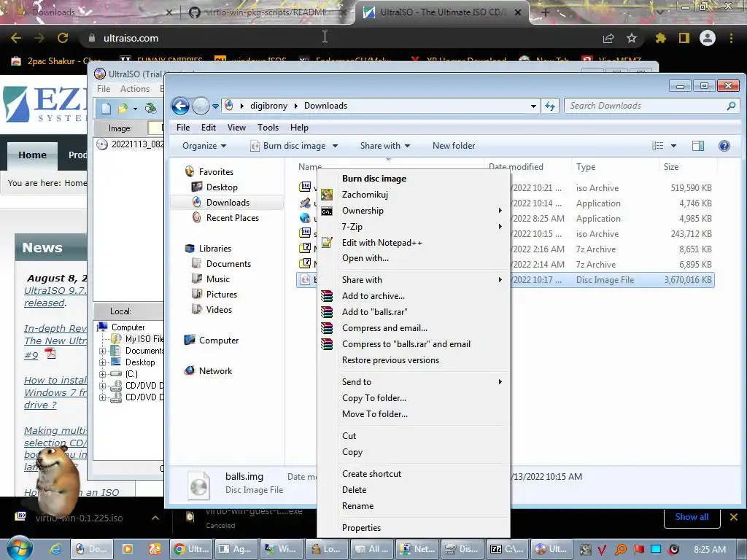Click the Explorer forward arrow button
The width and height of the screenshot is (747, 560).
point(201,106)
